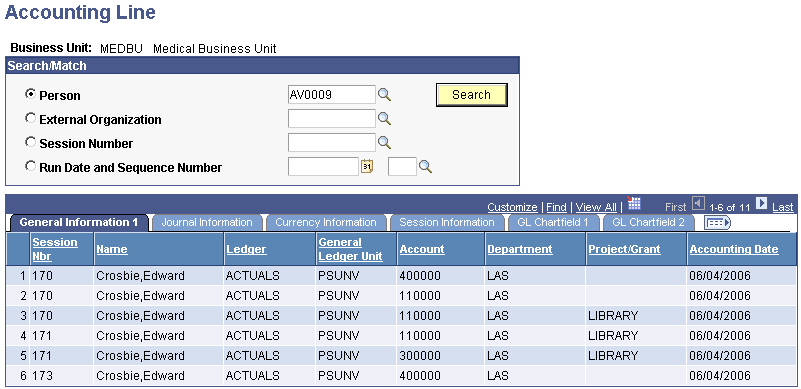
Task: Open lookup magnifier beside Person field
Action: [384, 95]
